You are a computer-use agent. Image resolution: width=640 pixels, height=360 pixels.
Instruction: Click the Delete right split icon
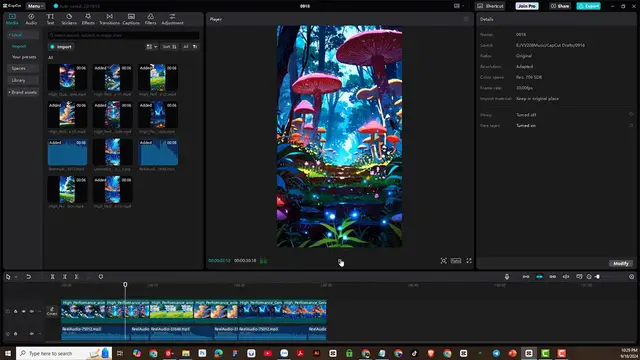[76, 277]
